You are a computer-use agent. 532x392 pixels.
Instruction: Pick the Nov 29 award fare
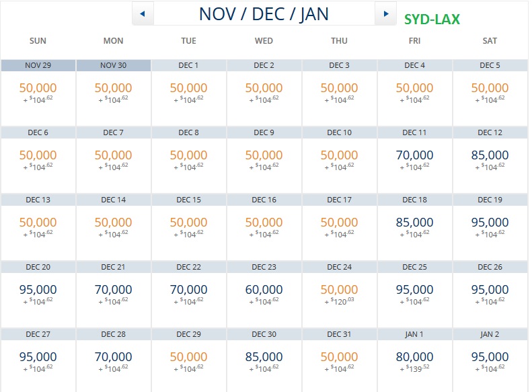pyautogui.click(x=38, y=92)
